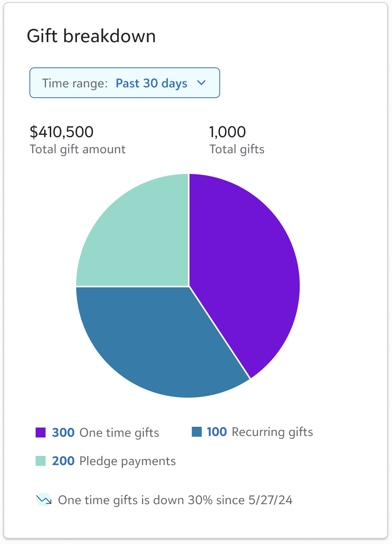
Task: Click the Gift breakdown heading
Action: pos(91,36)
